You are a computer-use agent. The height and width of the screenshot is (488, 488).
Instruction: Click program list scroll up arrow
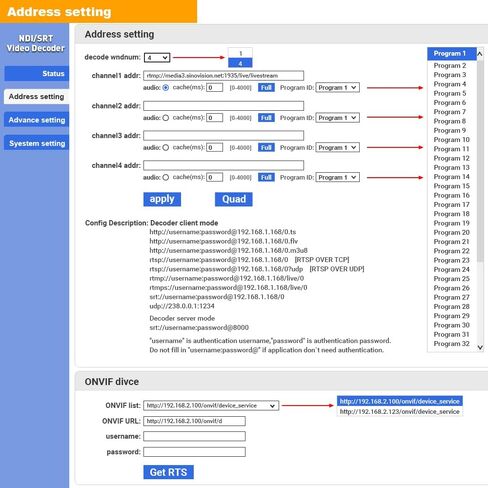click(480, 54)
